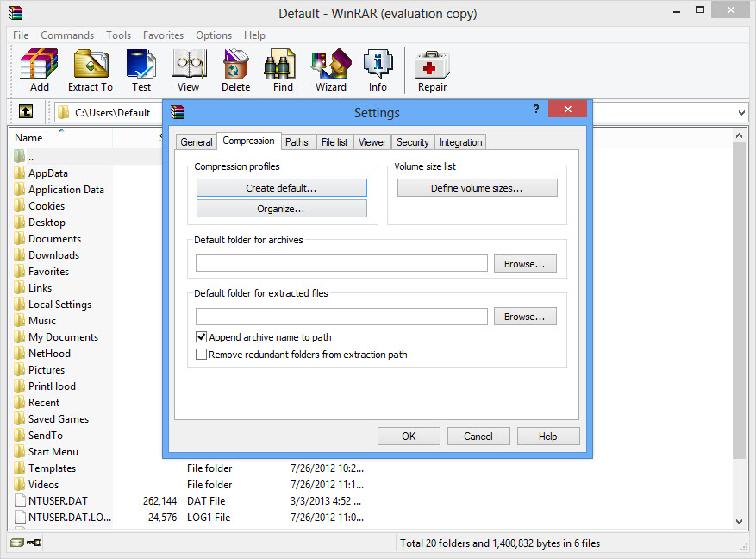Screen dimensions: 756x559
Task: Switch to the File list tab
Action: click(334, 142)
